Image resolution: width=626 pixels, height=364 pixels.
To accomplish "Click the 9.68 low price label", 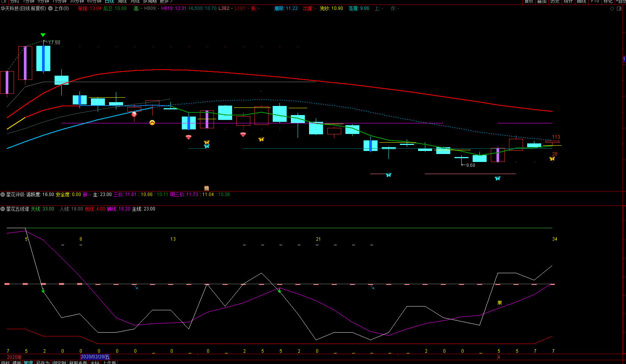I will coord(470,165).
